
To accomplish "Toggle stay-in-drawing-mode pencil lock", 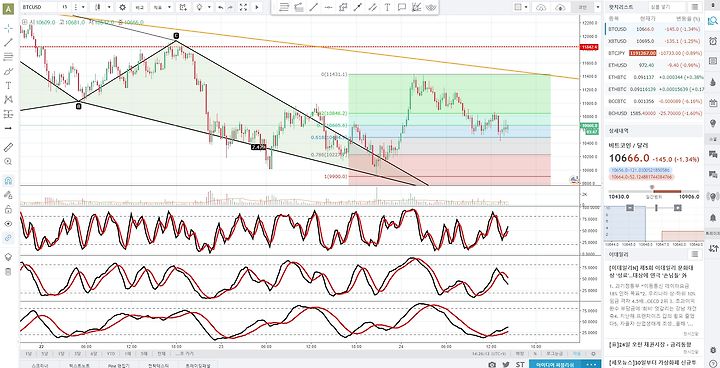I will pos(8,195).
